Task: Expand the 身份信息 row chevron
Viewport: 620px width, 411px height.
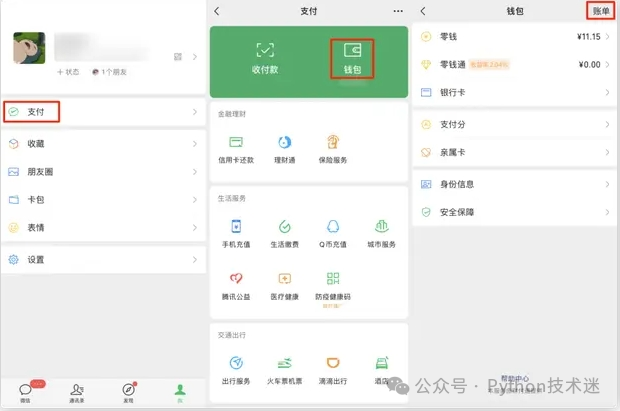Action: pyautogui.click(x=607, y=184)
